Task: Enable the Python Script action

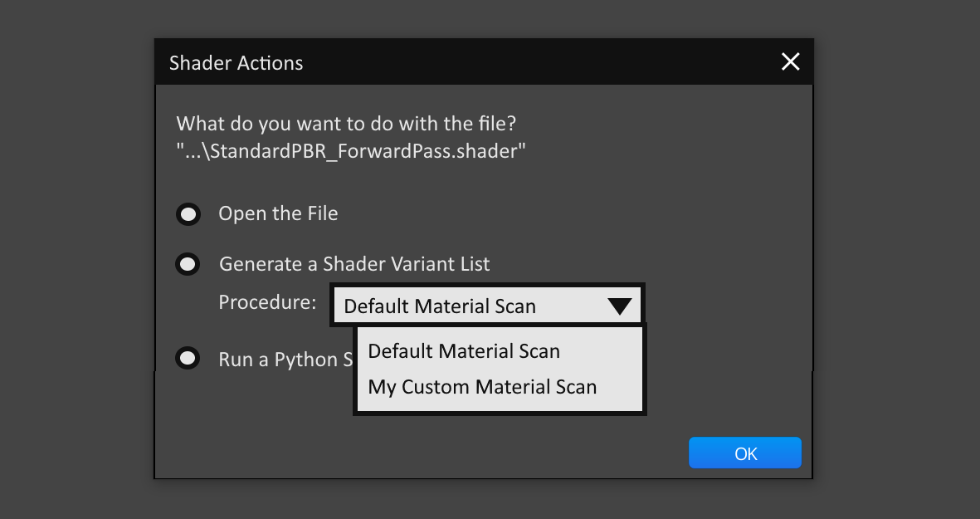Action: pyautogui.click(x=188, y=358)
